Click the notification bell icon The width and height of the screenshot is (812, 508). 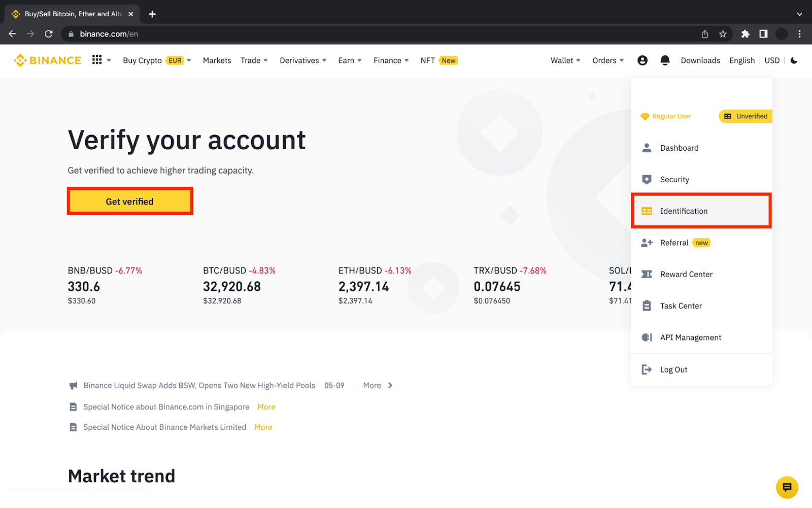665,60
